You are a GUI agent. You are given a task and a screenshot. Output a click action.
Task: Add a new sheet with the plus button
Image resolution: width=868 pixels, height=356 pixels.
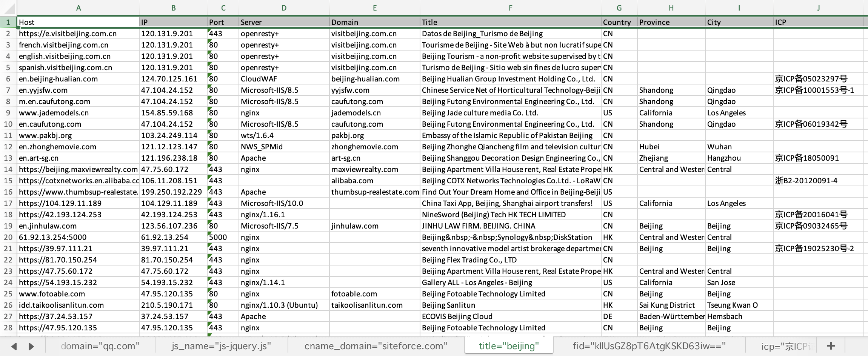831,346
